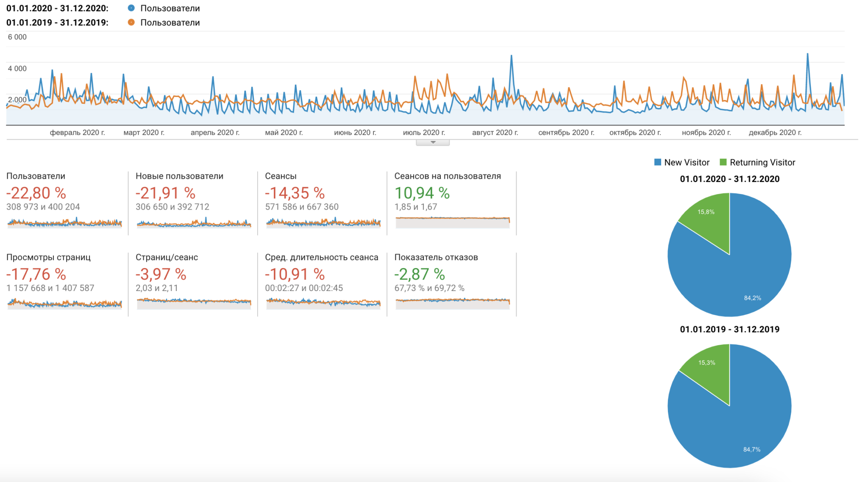This screenshot has height=482, width=868.
Task: Click the Показатель отказов sparkline
Action: point(453,303)
